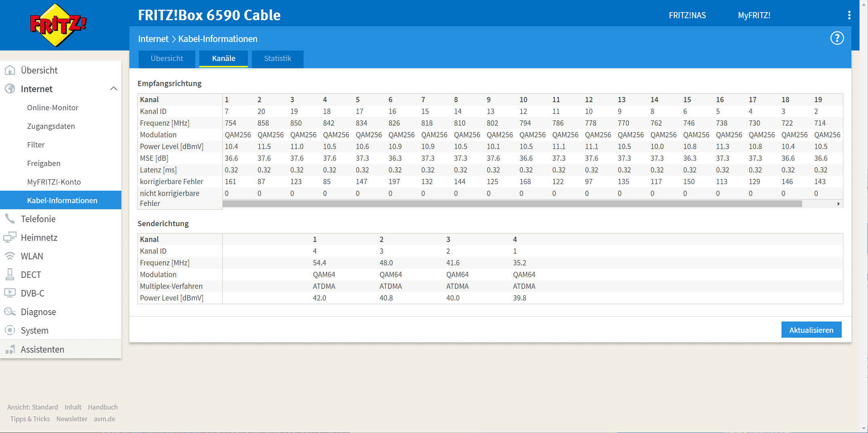Image resolution: width=868 pixels, height=433 pixels.
Task: Click the FRITZ! logo
Action: (58, 25)
